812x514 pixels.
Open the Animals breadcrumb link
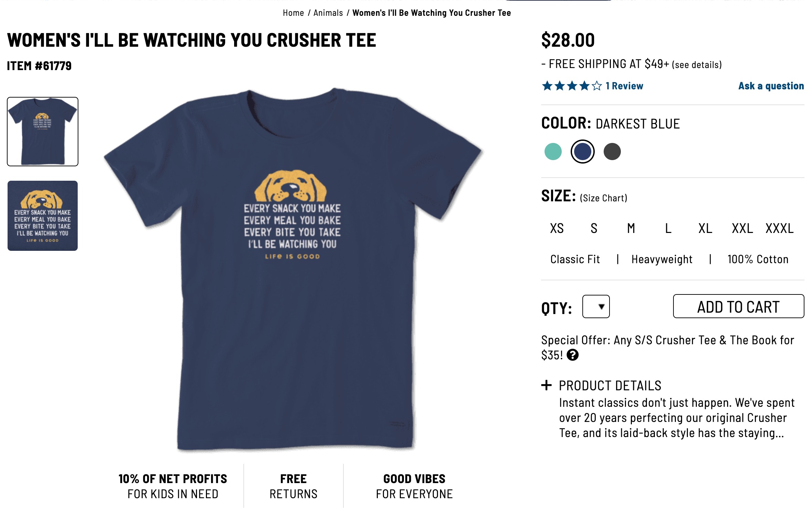[x=328, y=13]
